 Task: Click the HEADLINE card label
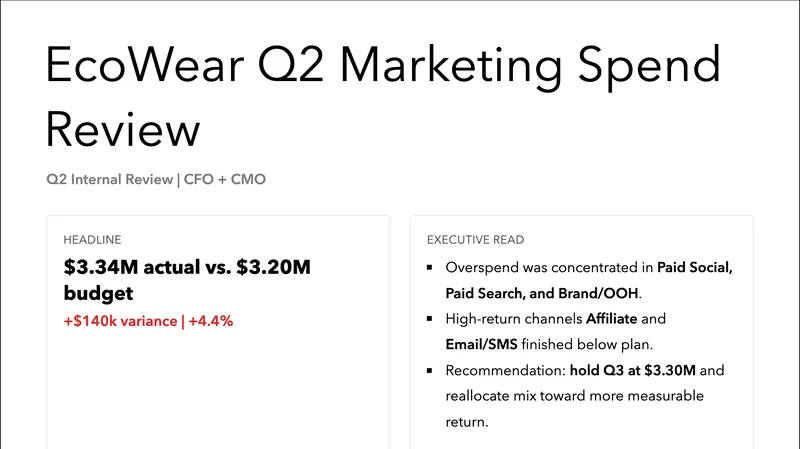coord(92,240)
